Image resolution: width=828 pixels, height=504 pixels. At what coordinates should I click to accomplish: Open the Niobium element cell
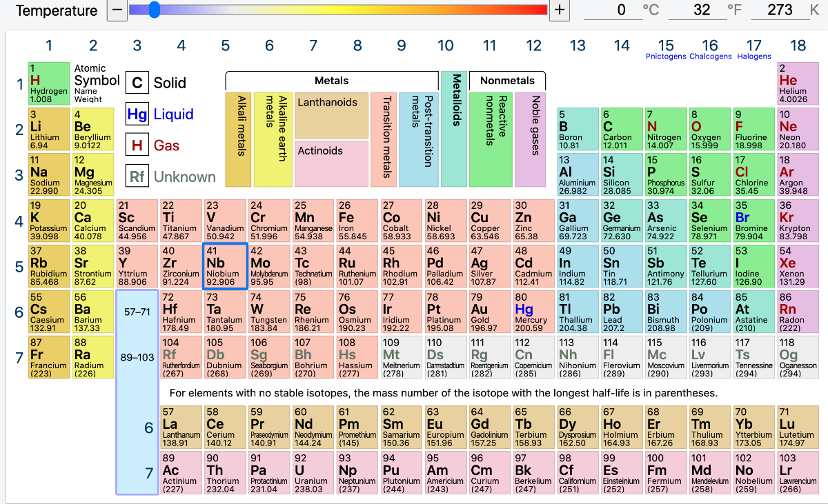(225, 266)
